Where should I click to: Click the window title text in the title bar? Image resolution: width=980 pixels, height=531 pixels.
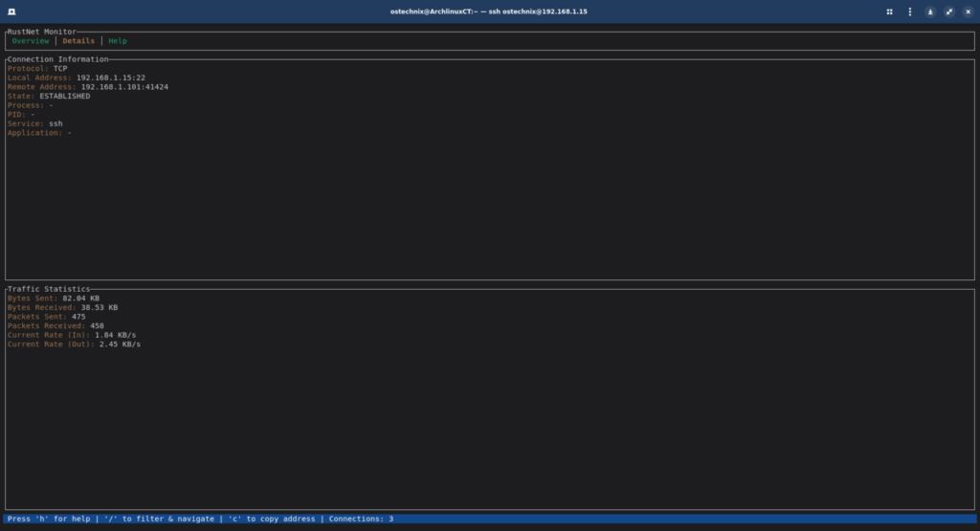[x=489, y=11]
